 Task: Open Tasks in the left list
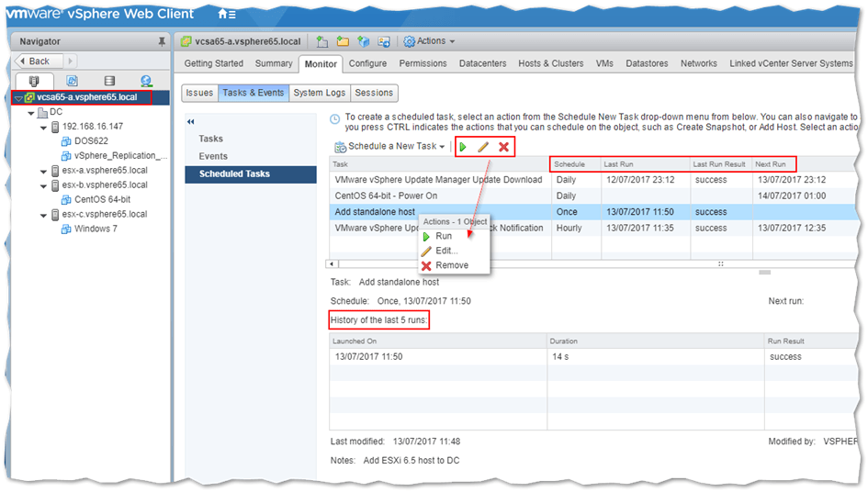[211, 139]
